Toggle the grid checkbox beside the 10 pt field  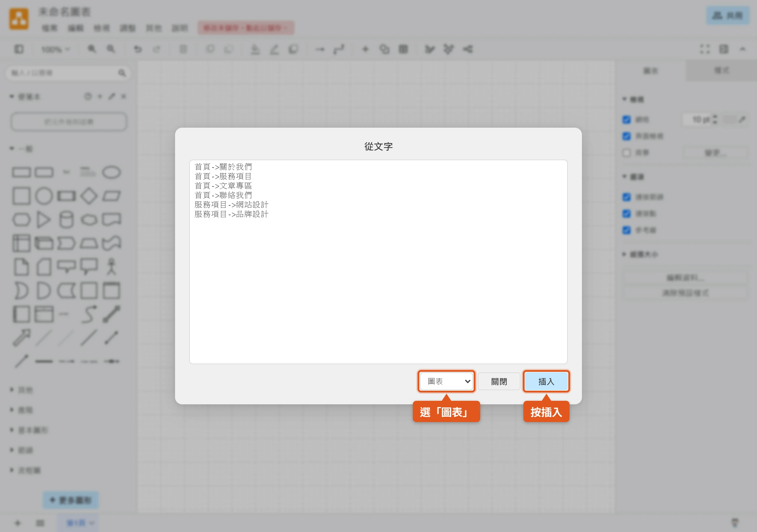click(626, 120)
